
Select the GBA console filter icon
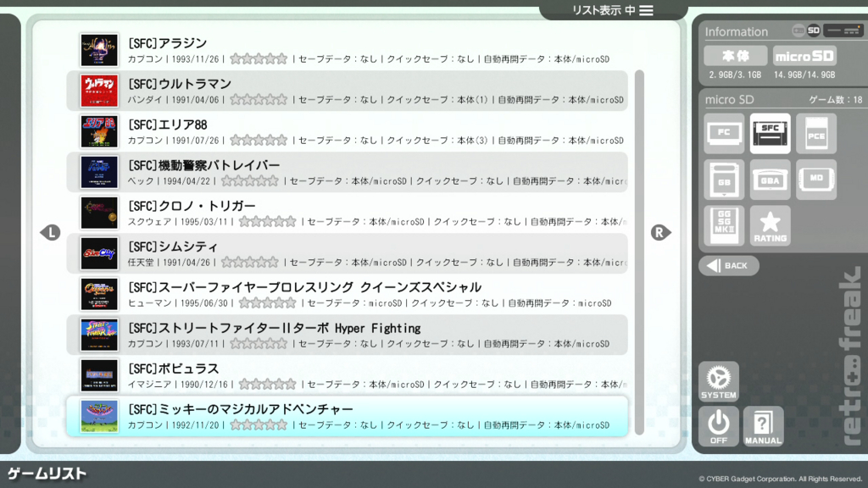[x=770, y=180]
